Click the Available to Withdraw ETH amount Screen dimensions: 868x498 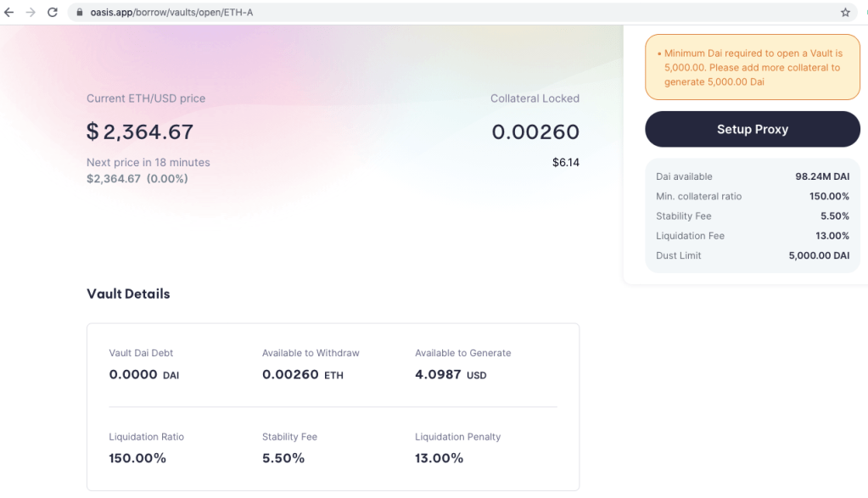tap(302, 374)
